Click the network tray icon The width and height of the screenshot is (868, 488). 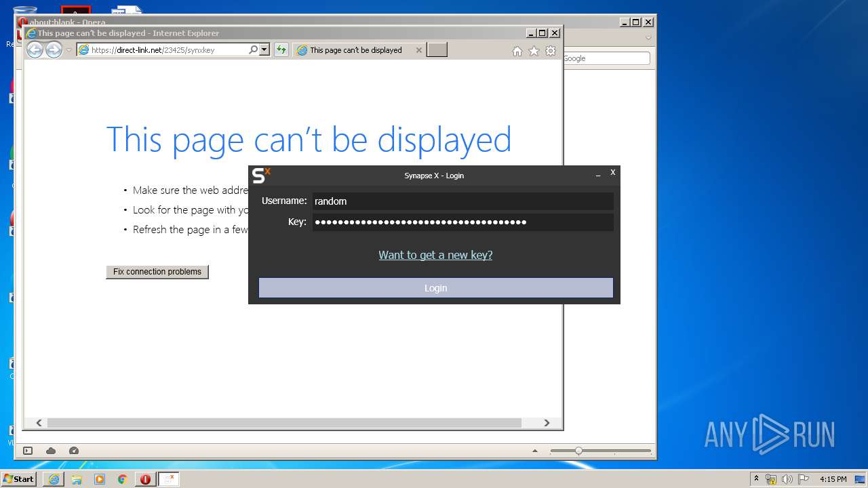point(771,479)
